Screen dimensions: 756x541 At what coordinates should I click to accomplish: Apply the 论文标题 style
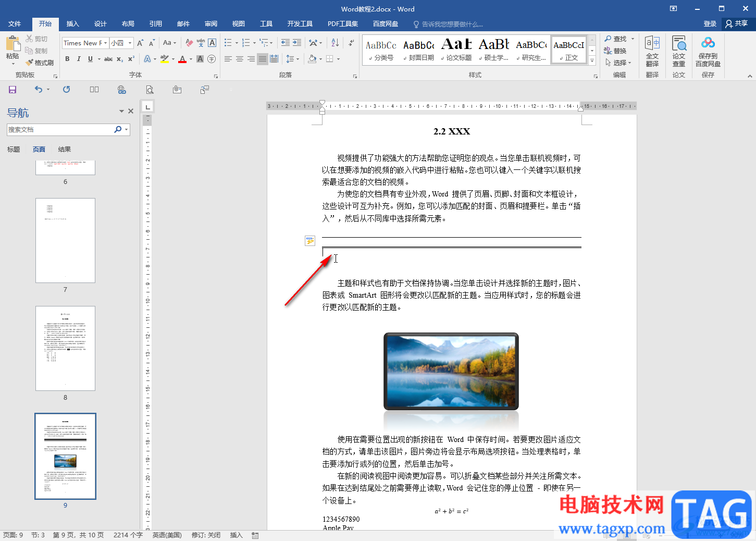coord(456,51)
